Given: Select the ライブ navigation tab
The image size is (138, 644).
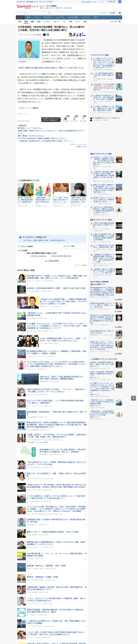Looking at the screenshot, I should coord(37,17).
